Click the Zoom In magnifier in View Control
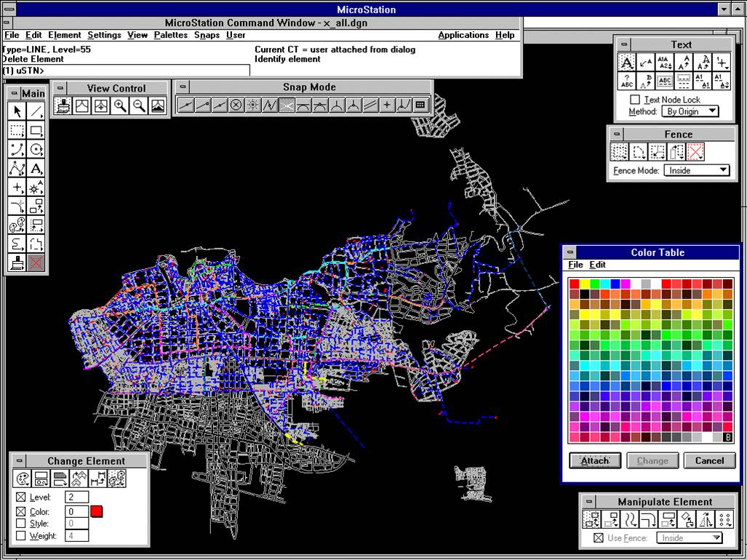The width and height of the screenshot is (747, 560). [x=119, y=105]
